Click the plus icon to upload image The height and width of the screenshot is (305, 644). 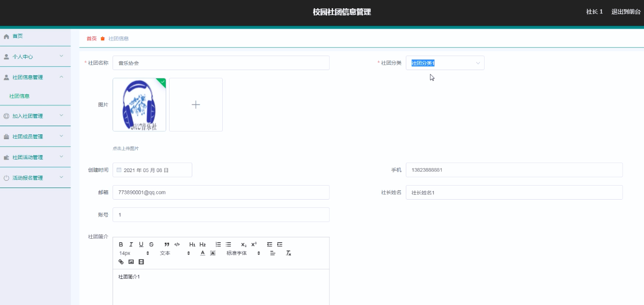(x=196, y=104)
